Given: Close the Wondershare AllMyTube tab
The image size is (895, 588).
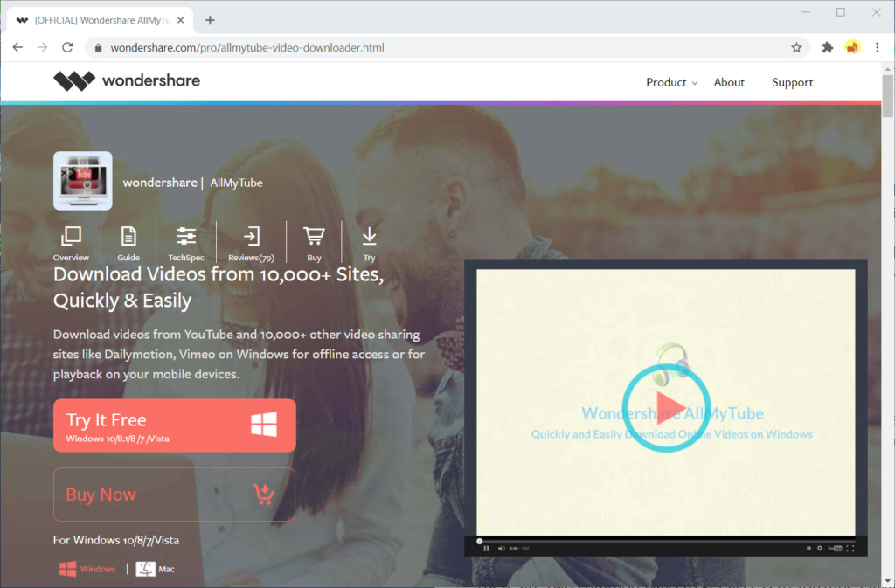Looking at the screenshot, I should (x=180, y=20).
